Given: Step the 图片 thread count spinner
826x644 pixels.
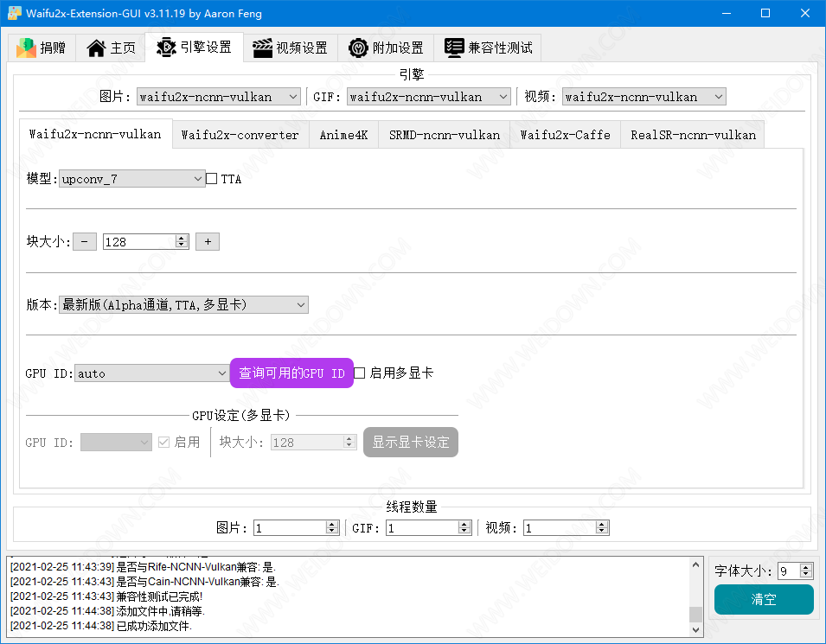Looking at the screenshot, I should [332, 527].
